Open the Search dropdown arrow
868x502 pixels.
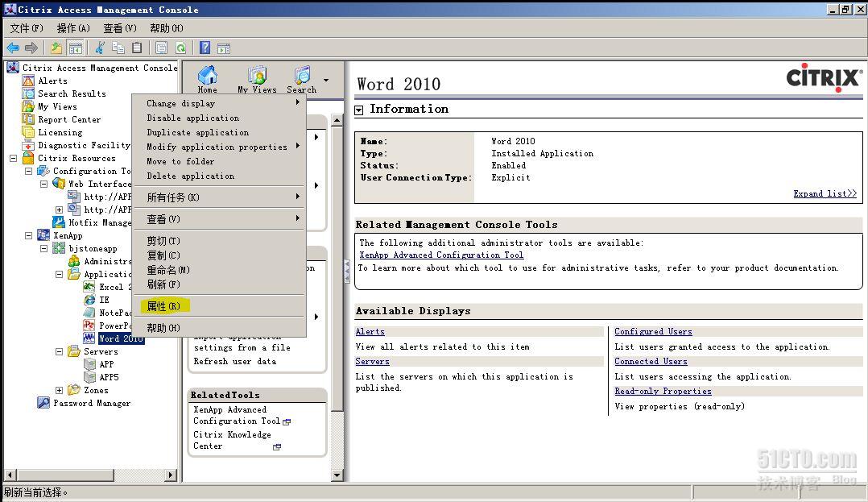click(x=326, y=81)
